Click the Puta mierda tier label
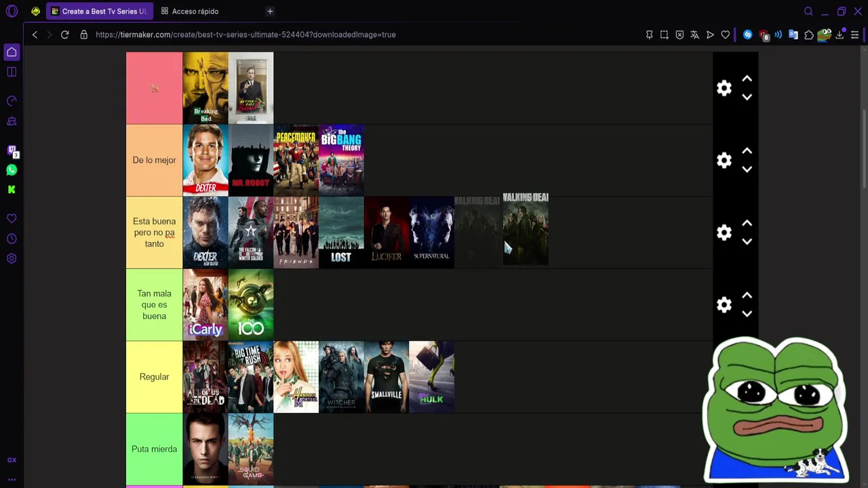Screen dimensions: 868x488 pos(154,449)
